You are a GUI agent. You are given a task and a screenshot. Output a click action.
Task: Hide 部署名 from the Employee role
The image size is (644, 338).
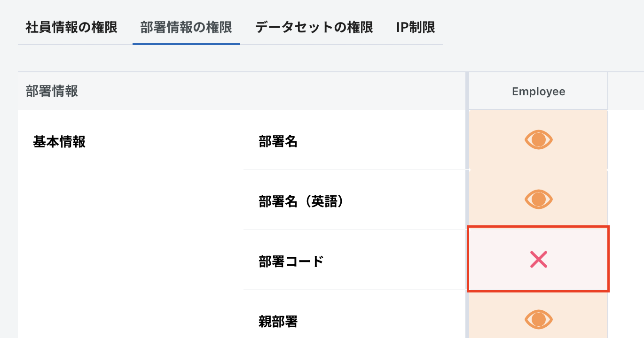538,139
